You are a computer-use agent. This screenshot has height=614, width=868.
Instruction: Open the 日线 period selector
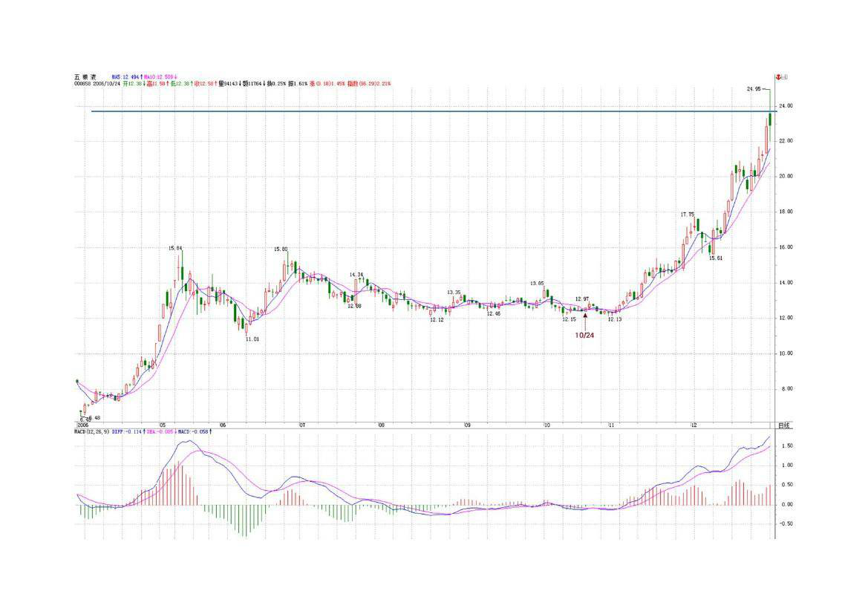[x=783, y=425]
